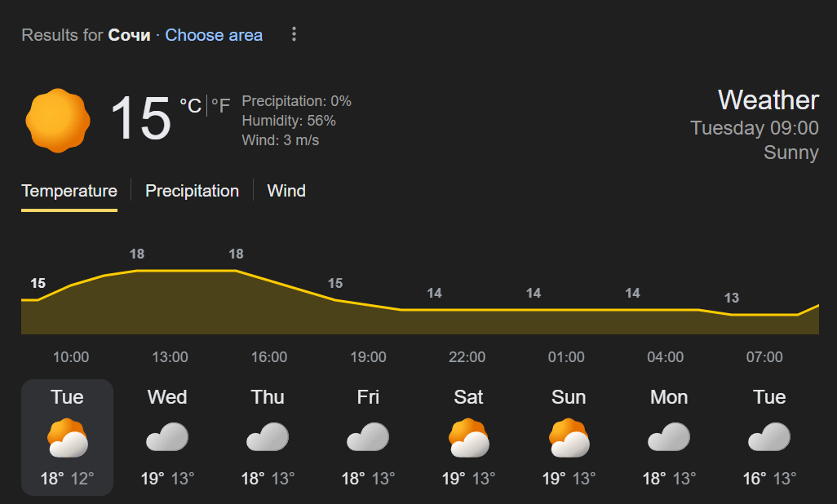Select the last Tue forecast with 16° high
837x504 pixels.
769,437
